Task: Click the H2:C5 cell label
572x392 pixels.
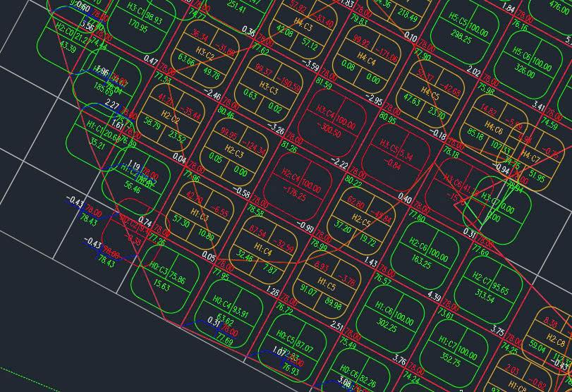Action: click(x=361, y=221)
